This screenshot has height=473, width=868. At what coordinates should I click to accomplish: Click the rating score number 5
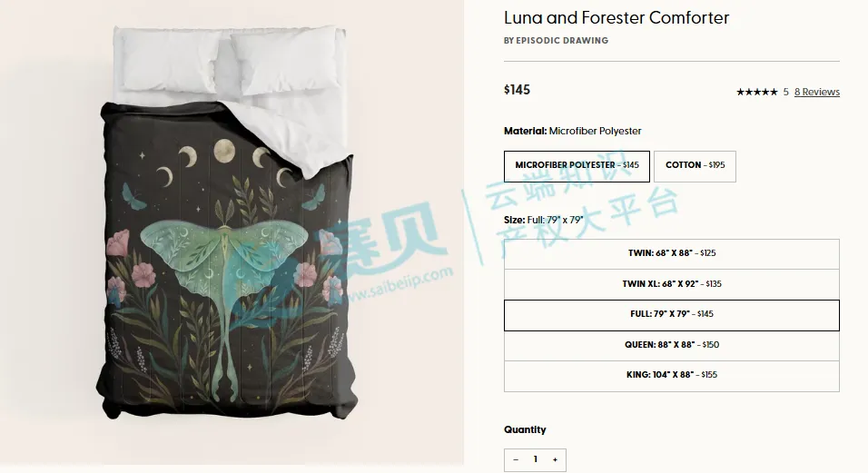click(785, 92)
